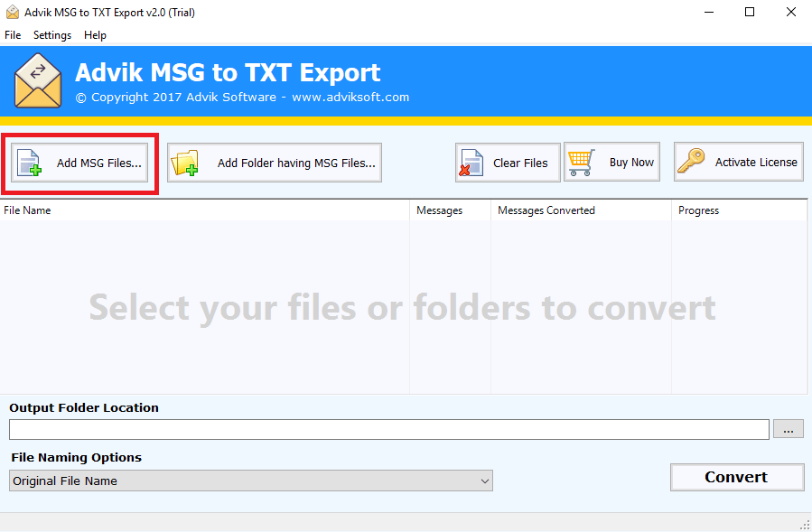Click the window resize grip in status bar
Image resolution: width=812 pixels, height=532 pixels.
[x=805, y=525]
